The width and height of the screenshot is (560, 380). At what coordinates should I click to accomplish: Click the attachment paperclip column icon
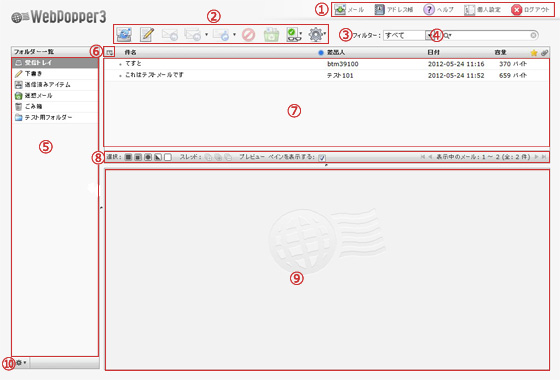pos(544,53)
